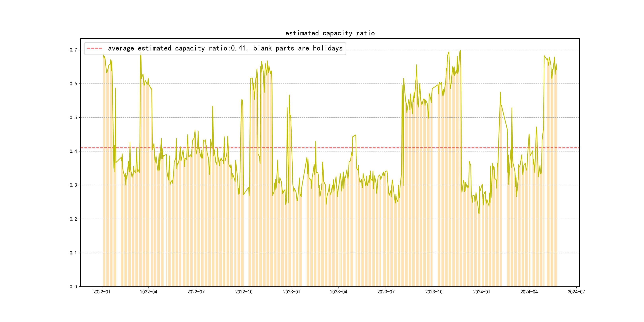Click the chart title 'estimated capacity ratio'

[x=330, y=33]
